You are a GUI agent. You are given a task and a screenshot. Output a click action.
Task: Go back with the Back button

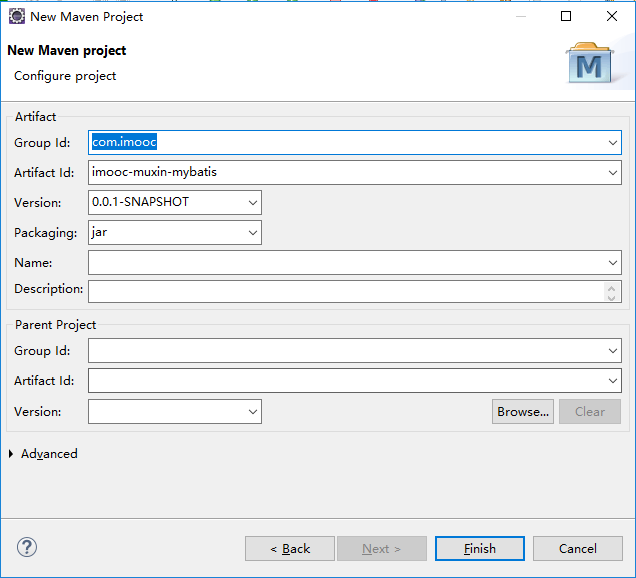tap(290, 548)
